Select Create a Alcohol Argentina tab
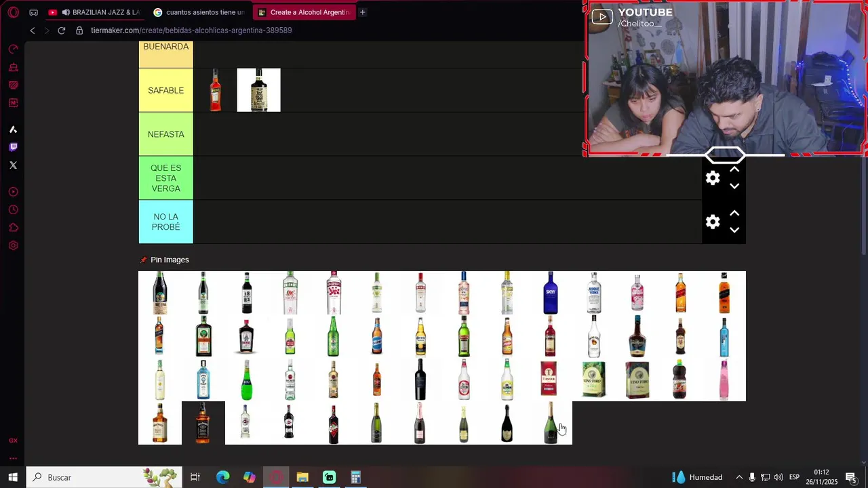The image size is (868, 488). (x=304, y=12)
